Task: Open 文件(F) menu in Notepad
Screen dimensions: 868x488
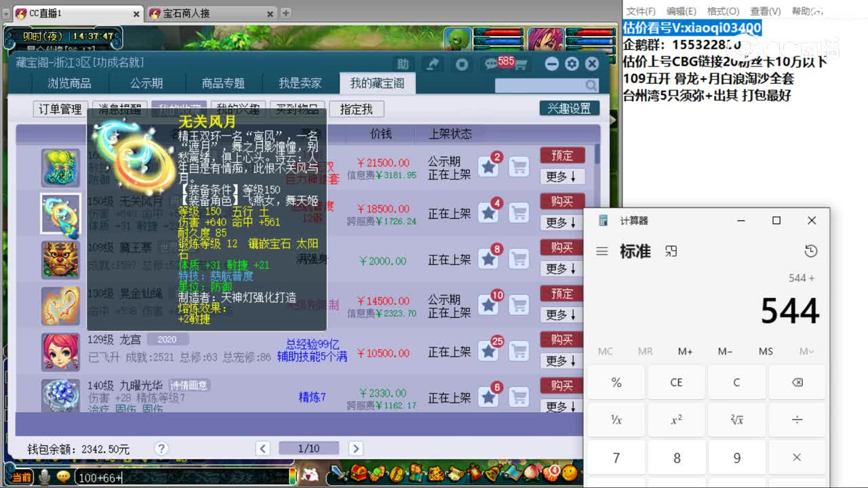Action: [641, 12]
